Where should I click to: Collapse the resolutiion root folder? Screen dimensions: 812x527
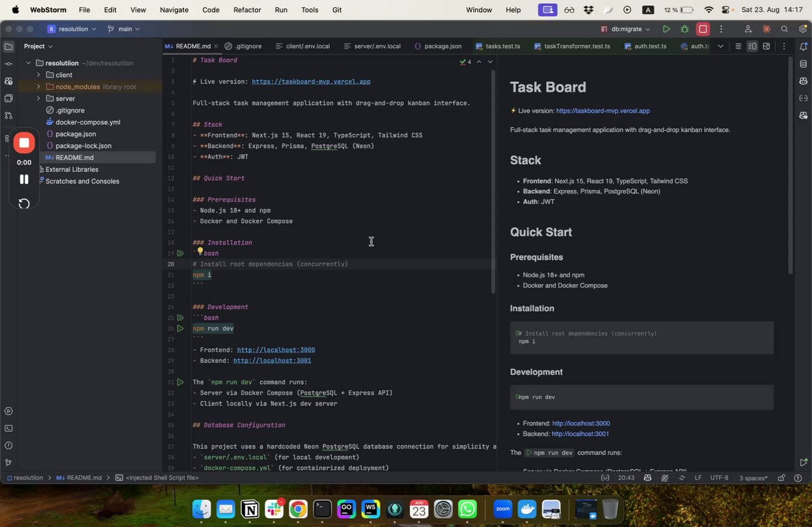(x=29, y=63)
